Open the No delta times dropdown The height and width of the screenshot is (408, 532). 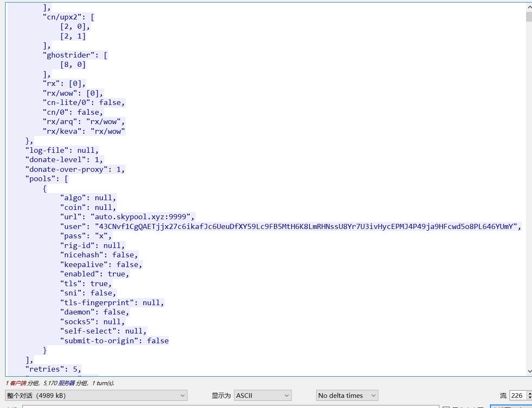(x=347, y=395)
